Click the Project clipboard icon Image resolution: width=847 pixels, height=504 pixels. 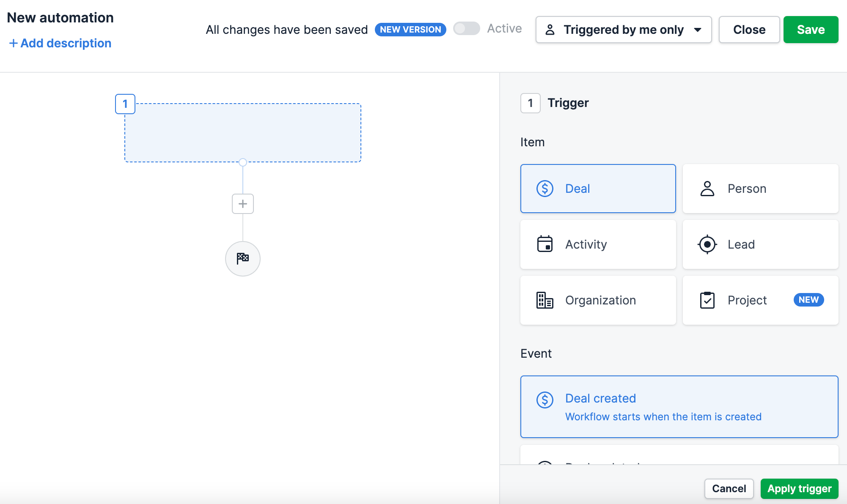(707, 300)
